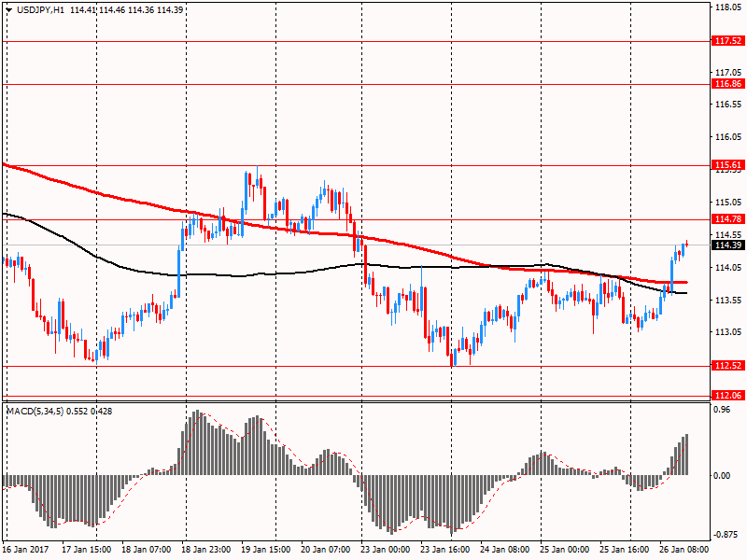The width and height of the screenshot is (747, 560).
Task: Click the 23 Jan 00:00 time label
Action: point(386,550)
